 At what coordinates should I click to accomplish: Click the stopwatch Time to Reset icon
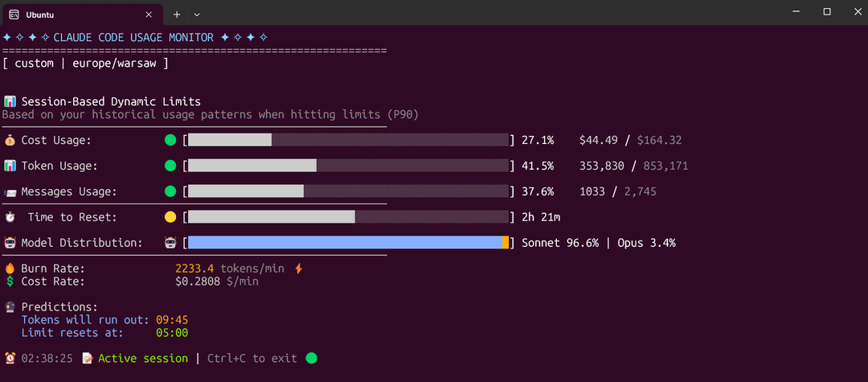(10, 217)
